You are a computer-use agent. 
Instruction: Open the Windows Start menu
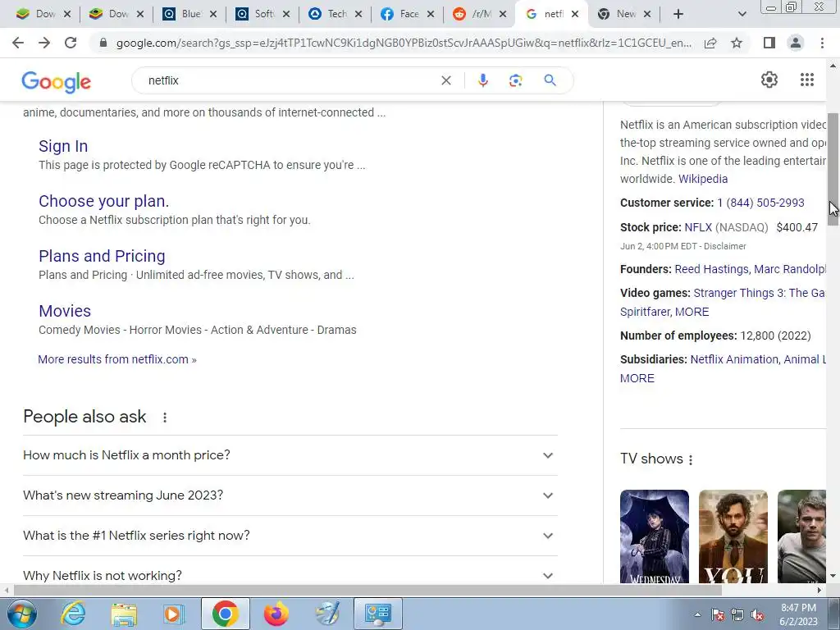coord(22,614)
